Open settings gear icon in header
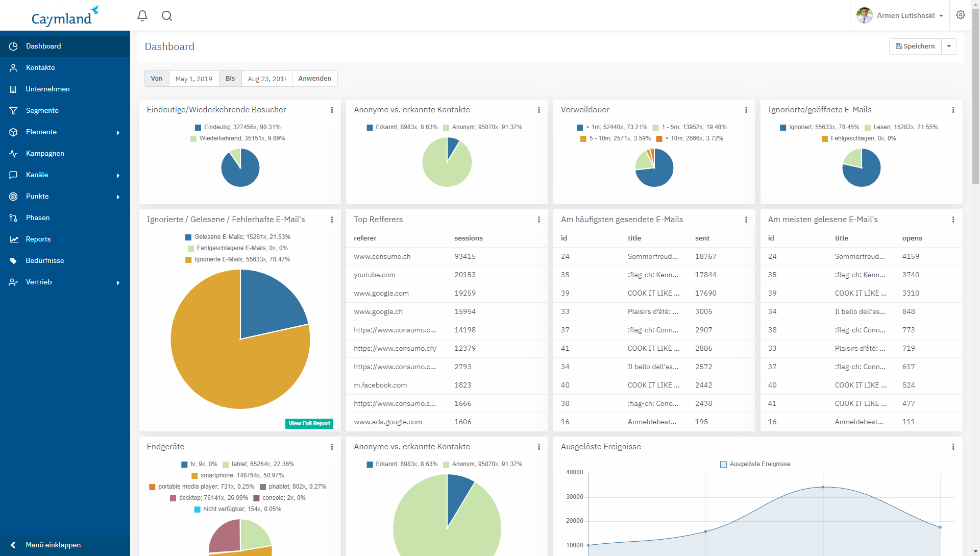Image resolution: width=980 pixels, height=556 pixels. [x=961, y=15]
